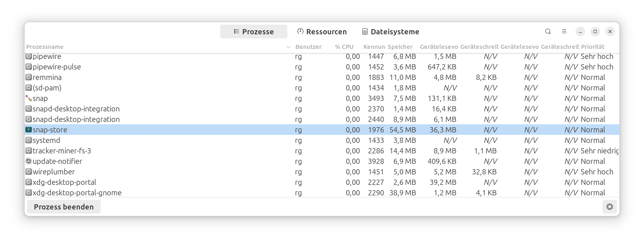Maximize the system monitor window
Viewport: 644px width, 243px height.
tap(595, 31)
